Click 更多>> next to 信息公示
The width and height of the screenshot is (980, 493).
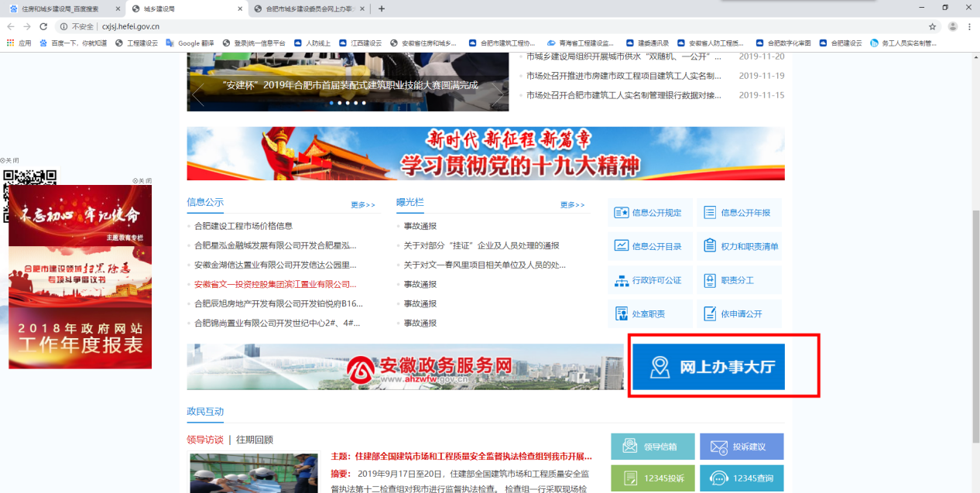362,205
